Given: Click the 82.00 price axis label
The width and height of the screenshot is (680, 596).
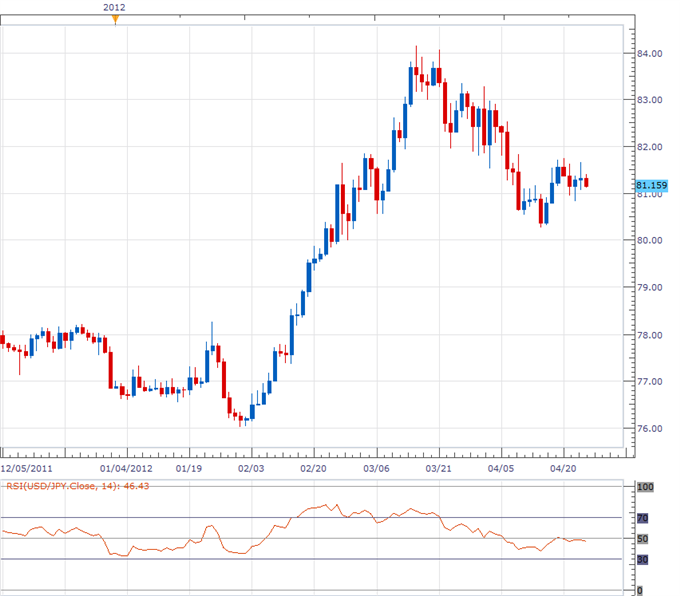Looking at the screenshot, I should (650, 147).
